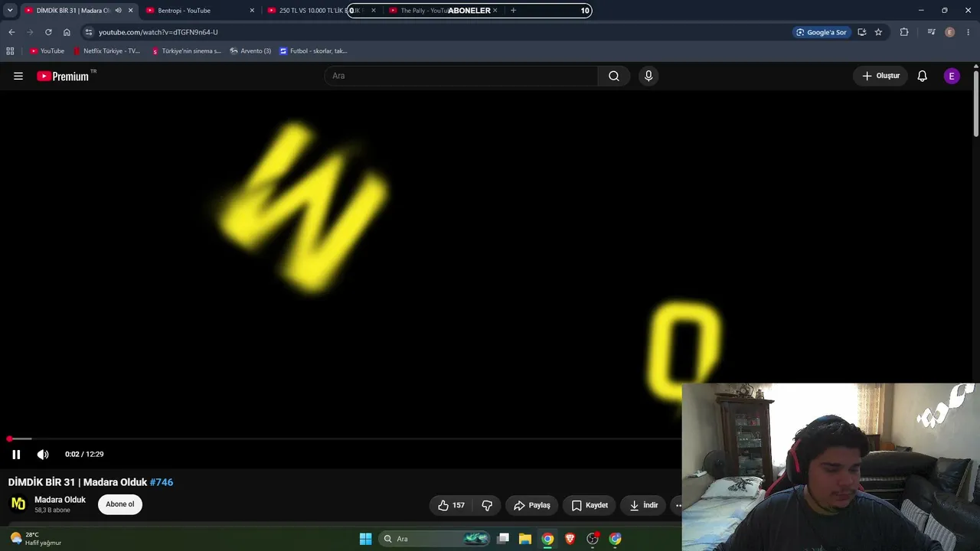Reload the current page

[x=48, y=32]
